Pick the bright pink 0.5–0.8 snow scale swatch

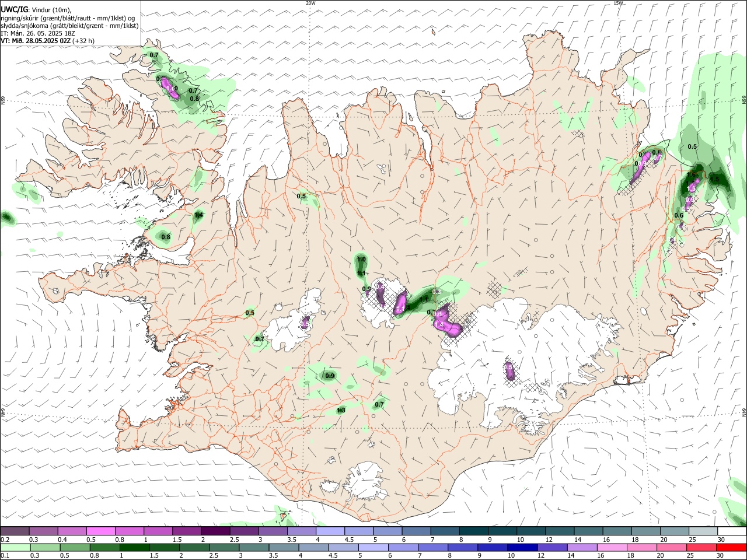(100, 531)
